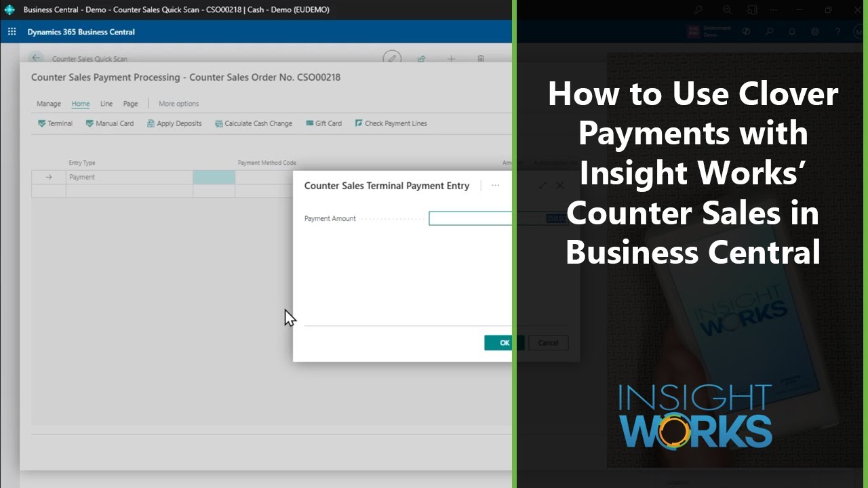Viewport: 868px width, 488px height.
Task: Click the Counter Sales Quick Scan page caption
Action: (90, 59)
